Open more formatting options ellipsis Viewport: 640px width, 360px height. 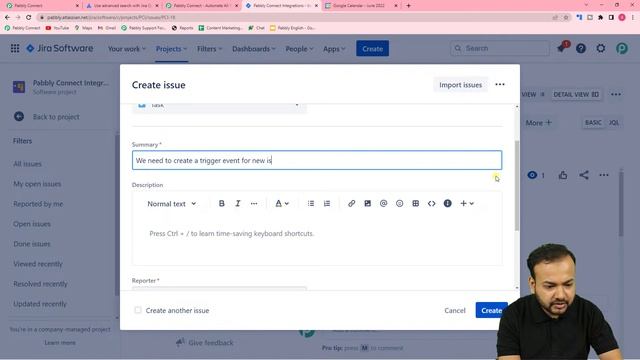point(254,203)
